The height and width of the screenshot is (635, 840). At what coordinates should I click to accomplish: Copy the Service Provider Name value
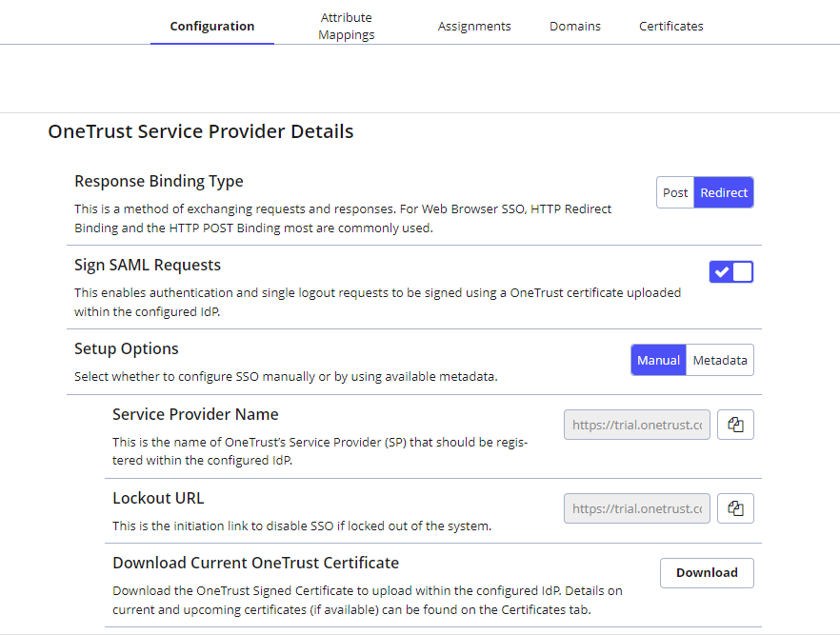[x=734, y=426]
